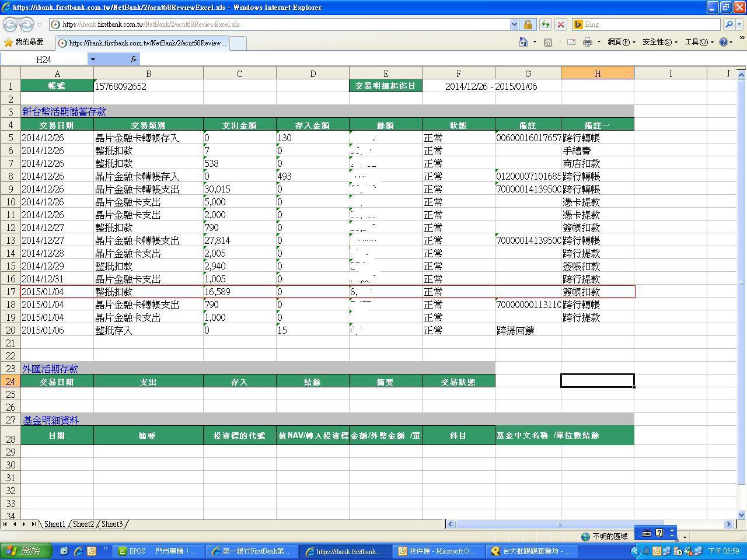Open the Home page icon

pos(523,42)
